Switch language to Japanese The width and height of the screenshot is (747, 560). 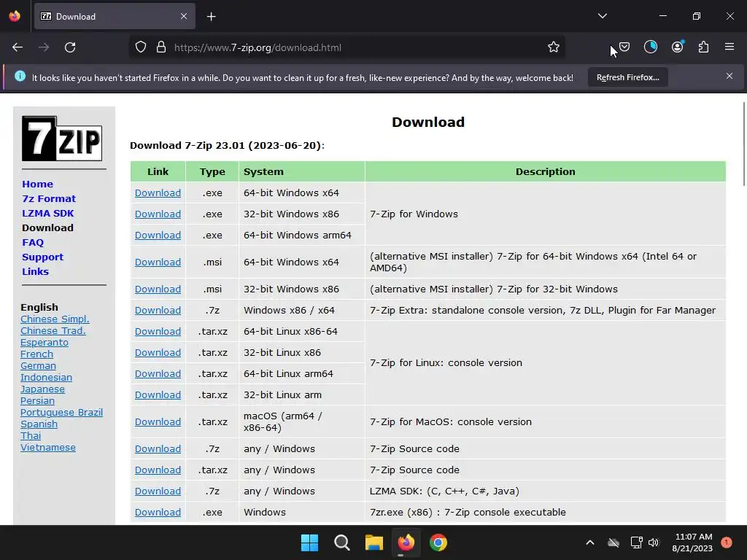click(x=42, y=389)
